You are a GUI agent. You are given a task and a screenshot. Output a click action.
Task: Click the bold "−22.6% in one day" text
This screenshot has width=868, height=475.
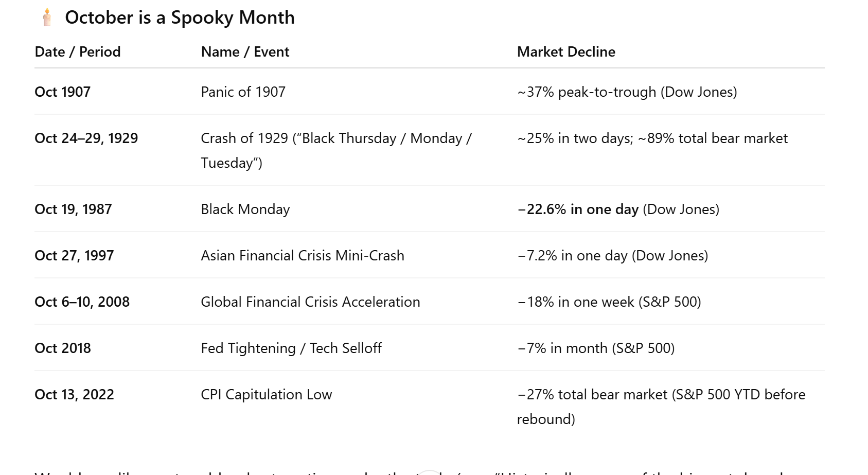(x=578, y=209)
